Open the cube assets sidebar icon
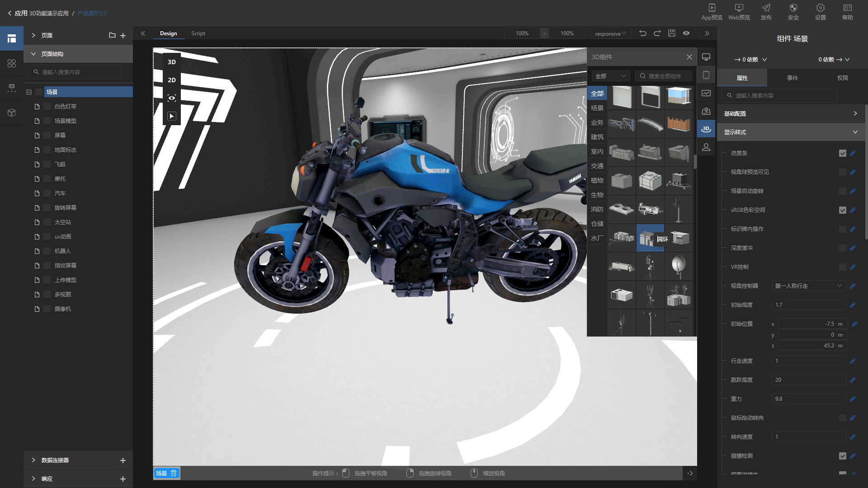The height and width of the screenshot is (488, 868). tap(12, 113)
